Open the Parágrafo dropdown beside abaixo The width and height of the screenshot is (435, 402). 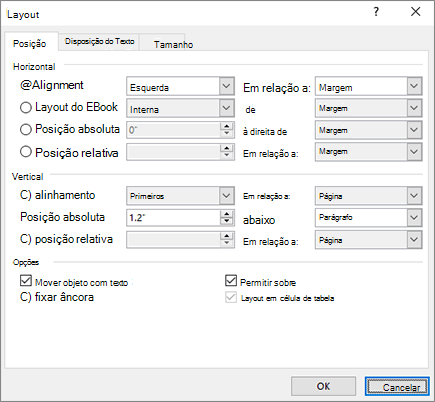pyautogui.click(x=368, y=218)
